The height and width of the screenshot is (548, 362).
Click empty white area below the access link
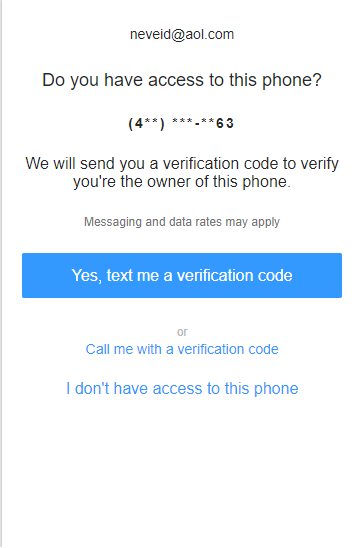click(x=182, y=472)
